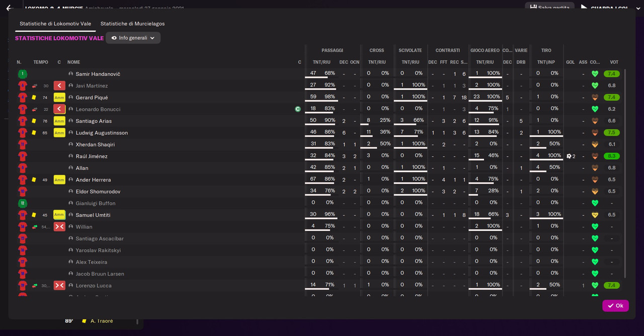This screenshot has width=644, height=336.
Task: Switch to Statistiche di Lokomotiv Vale tab
Action: pos(55,24)
